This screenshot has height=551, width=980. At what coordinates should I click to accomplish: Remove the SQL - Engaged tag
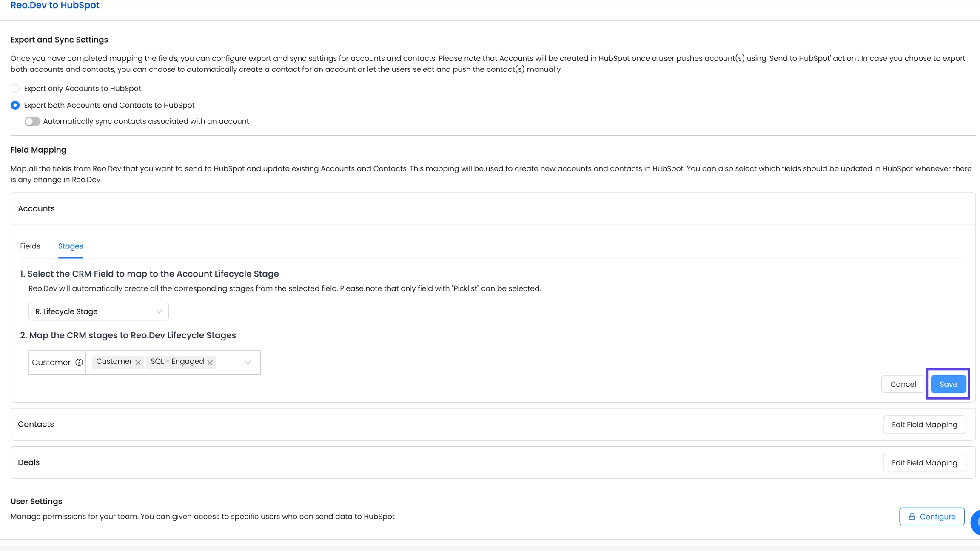pyautogui.click(x=210, y=363)
